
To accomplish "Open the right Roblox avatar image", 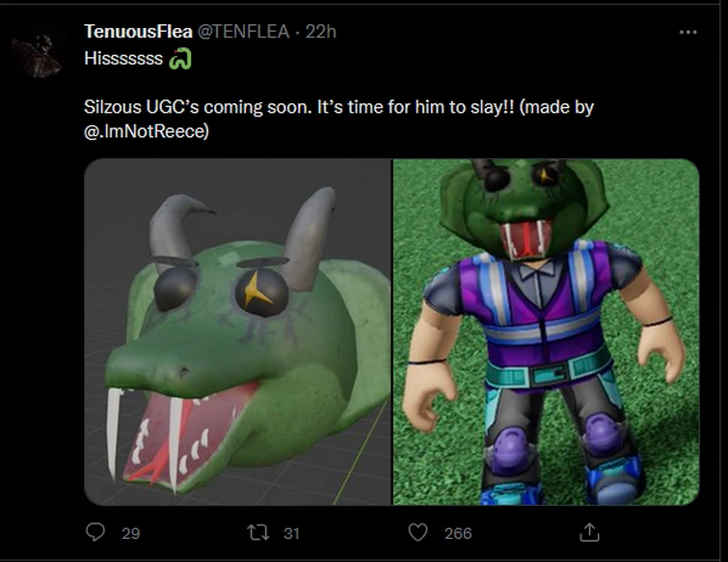I will pyautogui.click(x=546, y=331).
